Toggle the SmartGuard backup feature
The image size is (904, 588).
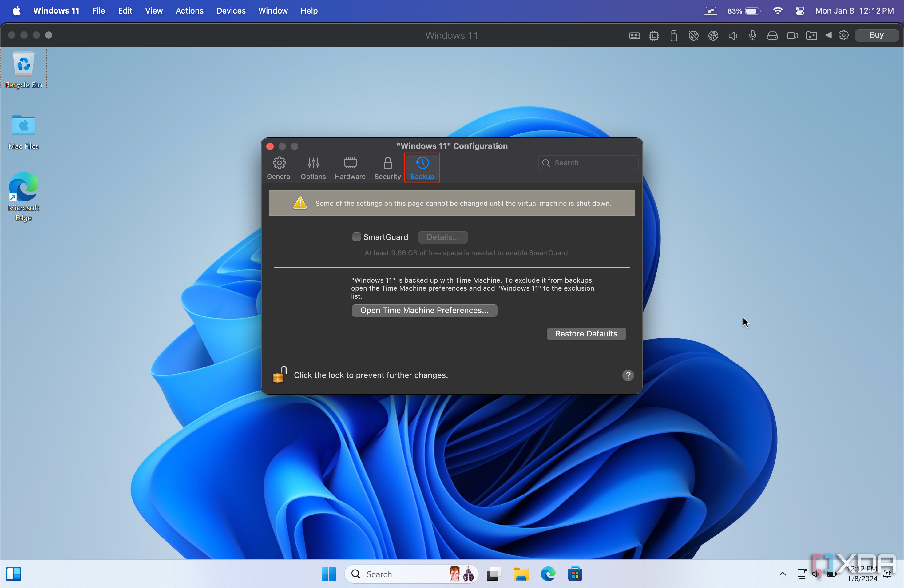coord(356,237)
